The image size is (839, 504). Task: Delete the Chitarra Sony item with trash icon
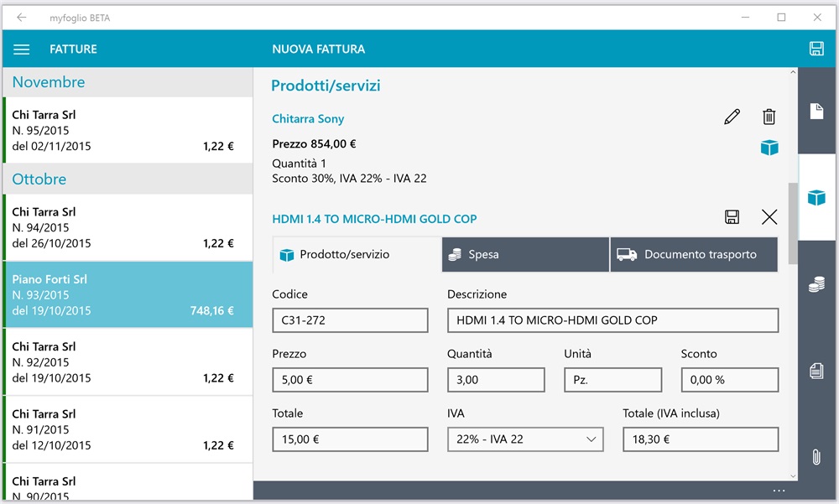(x=769, y=117)
